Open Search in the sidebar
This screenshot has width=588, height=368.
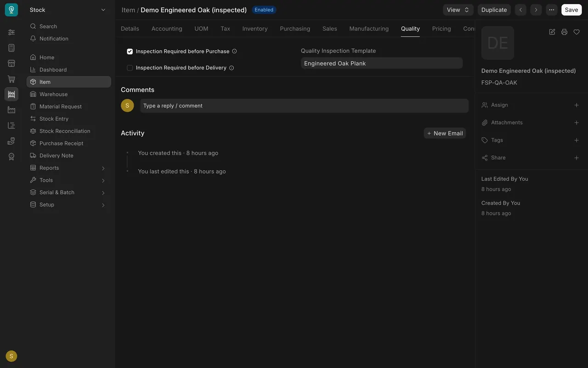coord(68,26)
